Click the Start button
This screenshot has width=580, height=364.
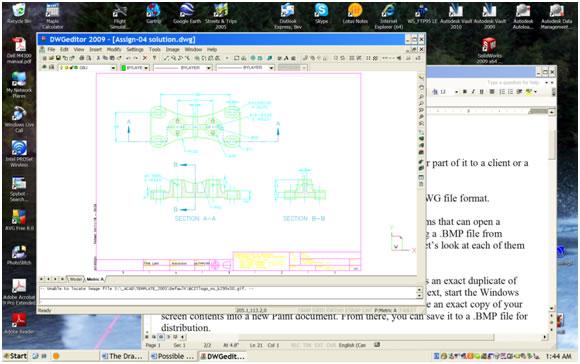(15, 356)
